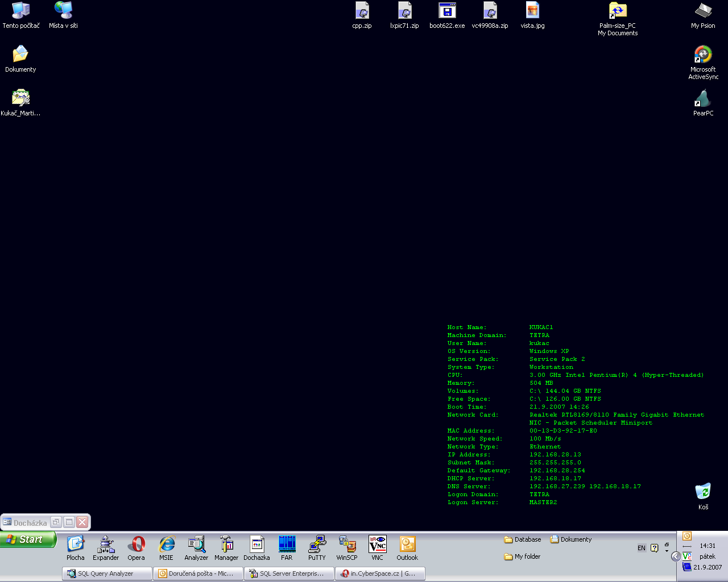Start the VNC viewer shortcut

coord(377,544)
